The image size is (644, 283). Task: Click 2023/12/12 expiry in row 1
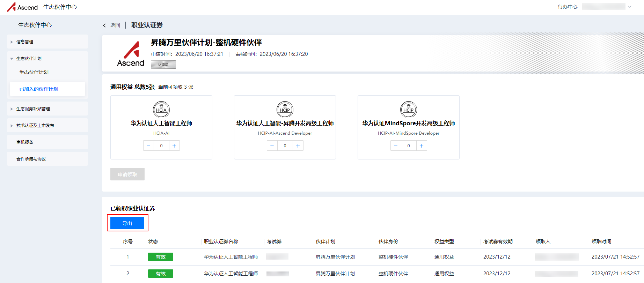coord(497,257)
